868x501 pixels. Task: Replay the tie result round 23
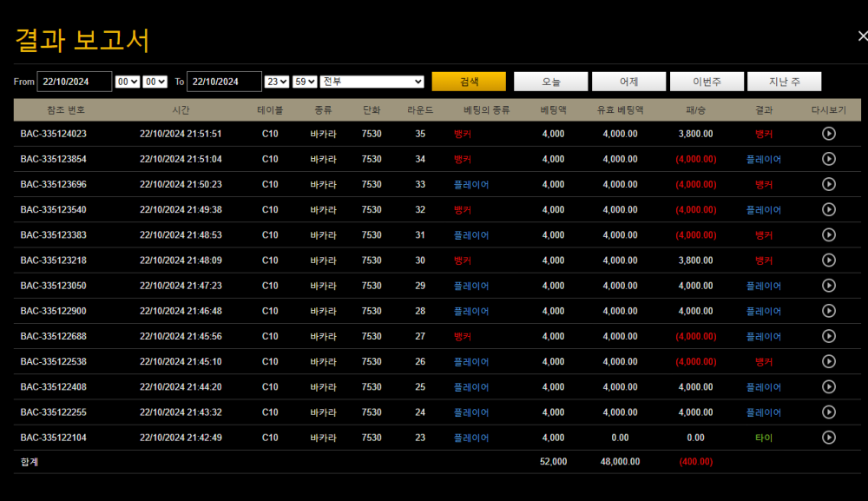(828, 438)
